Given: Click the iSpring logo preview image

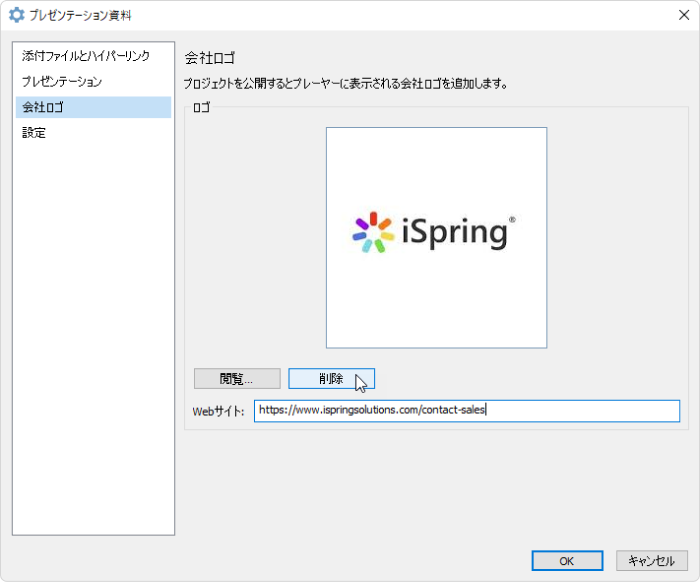Looking at the screenshot, I should coord(436,237).
